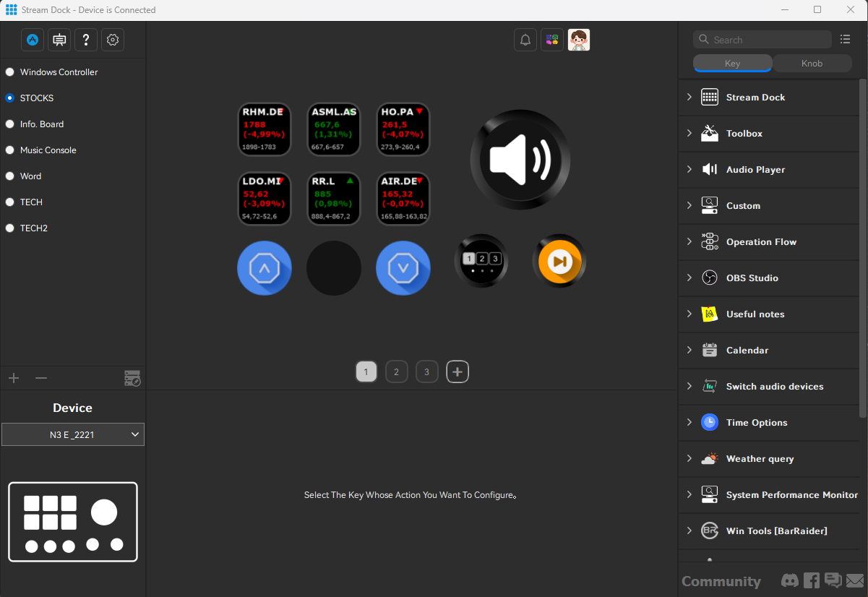
Task: Click the help question mark icon
Action: click(86, 40)
